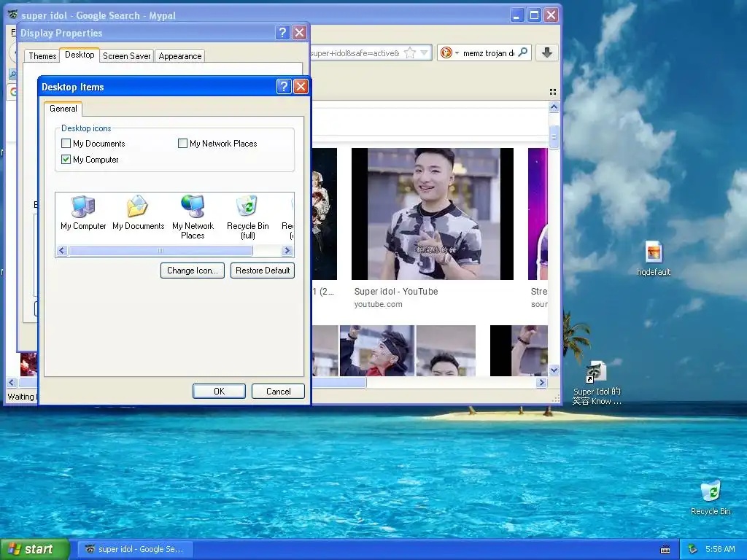This screenshot has height=560, width=747.
Task: Click on-screen keyboard tray icon
Action: tap(665, 550)
